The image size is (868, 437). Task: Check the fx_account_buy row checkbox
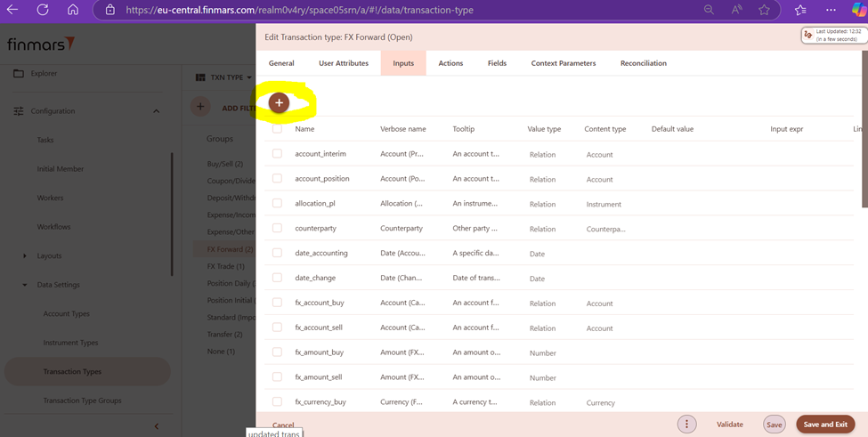[278, 303]
